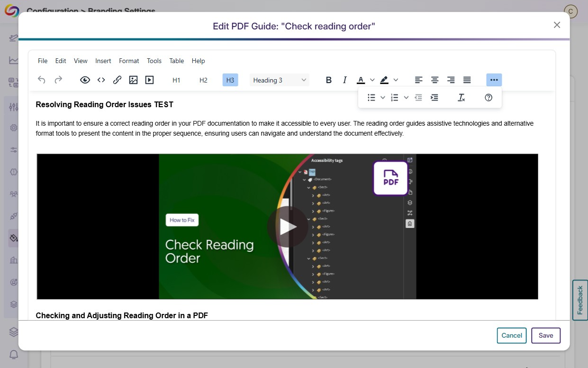Open the source code icon

point(101,80)
